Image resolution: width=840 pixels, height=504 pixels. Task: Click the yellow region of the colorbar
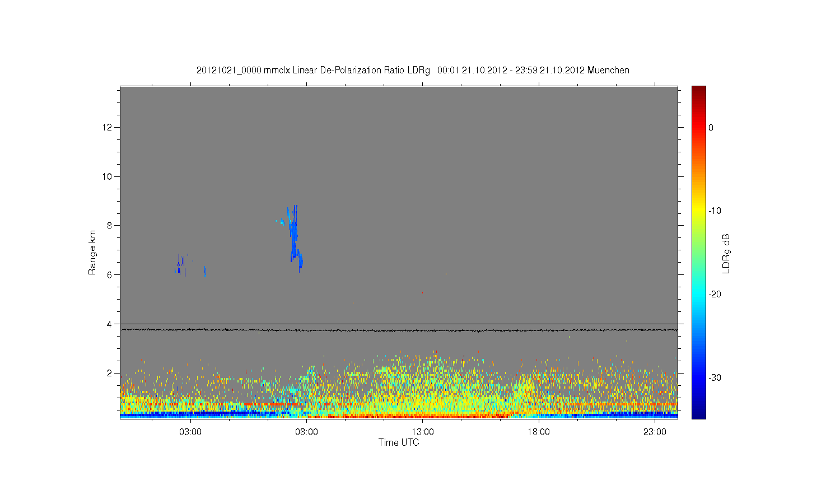pyautogui.click(x=699, y=211)
